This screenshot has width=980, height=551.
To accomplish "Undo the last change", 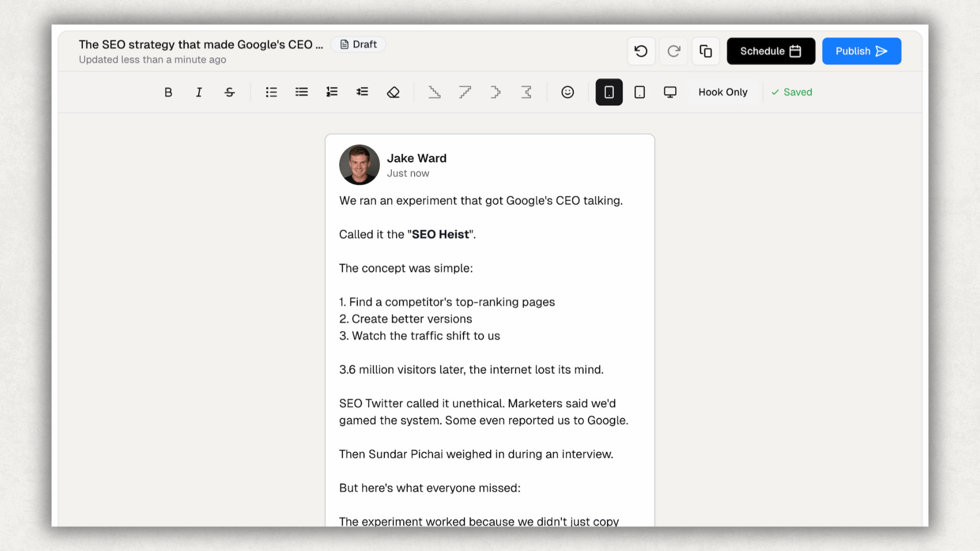I will 641,51.
